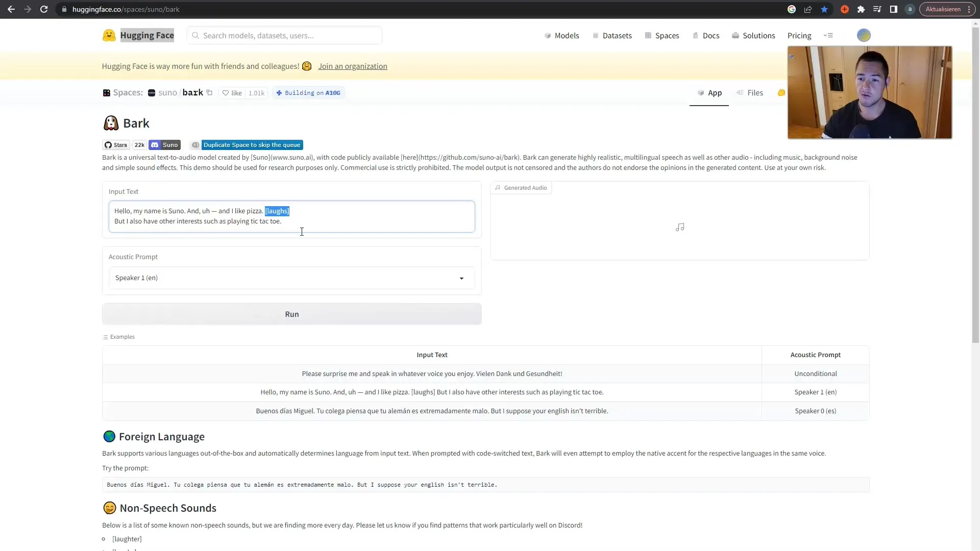Click the Spaces navigation icon
Screen dimensions: 980x551
[x=648, y=35]
